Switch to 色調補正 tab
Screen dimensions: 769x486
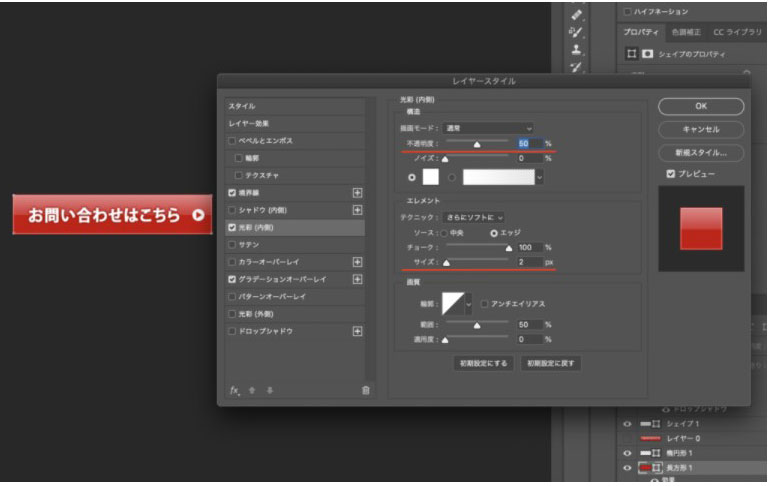686,33
